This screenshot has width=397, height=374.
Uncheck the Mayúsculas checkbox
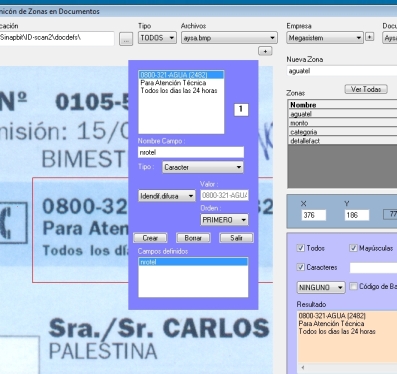coord(353,248)
